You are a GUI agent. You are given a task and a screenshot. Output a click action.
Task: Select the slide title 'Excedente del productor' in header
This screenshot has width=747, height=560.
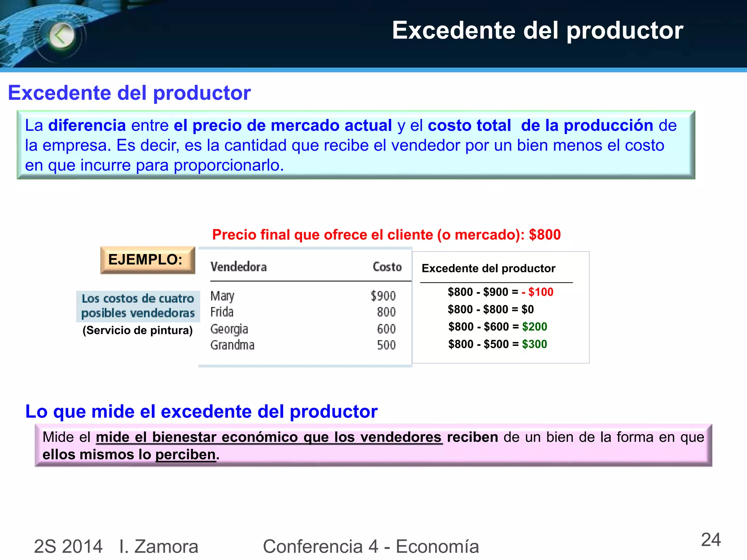538,30
